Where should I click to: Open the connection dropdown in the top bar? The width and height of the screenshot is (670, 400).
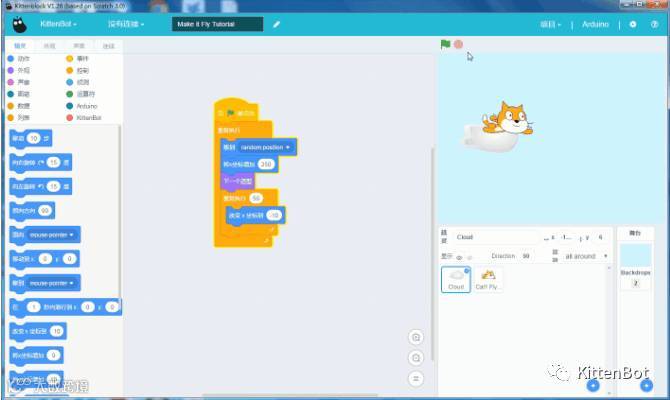tap(126, 24)
